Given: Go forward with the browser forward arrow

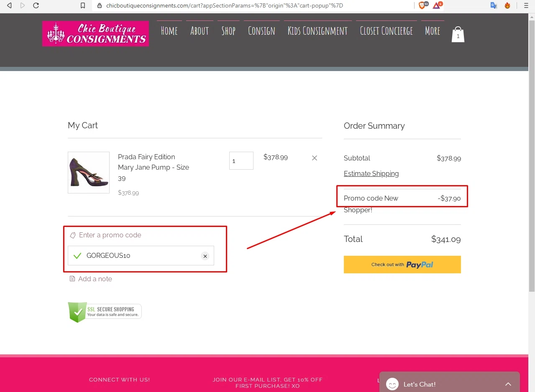Looking at the screenshot, I should point(23,5).
